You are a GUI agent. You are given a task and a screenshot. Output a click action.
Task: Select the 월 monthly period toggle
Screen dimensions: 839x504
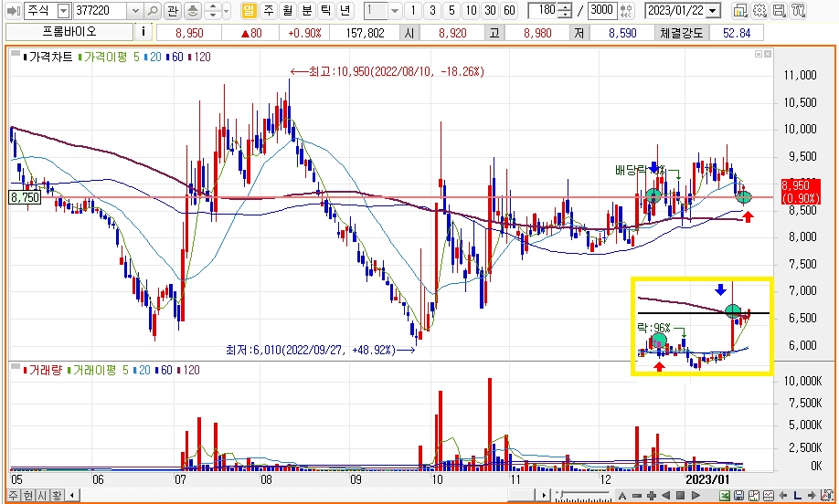point(287,10)
